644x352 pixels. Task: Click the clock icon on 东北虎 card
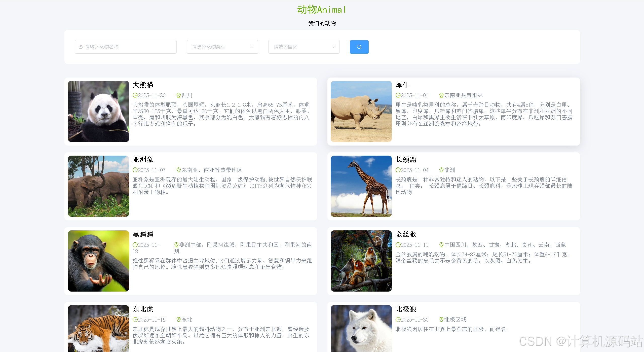[x=135, y=320]
